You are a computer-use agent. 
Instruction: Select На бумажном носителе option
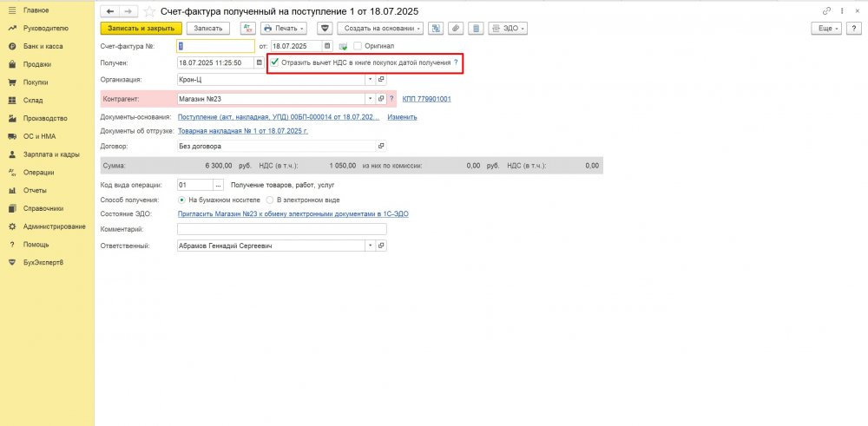click(x=181, y=200)
